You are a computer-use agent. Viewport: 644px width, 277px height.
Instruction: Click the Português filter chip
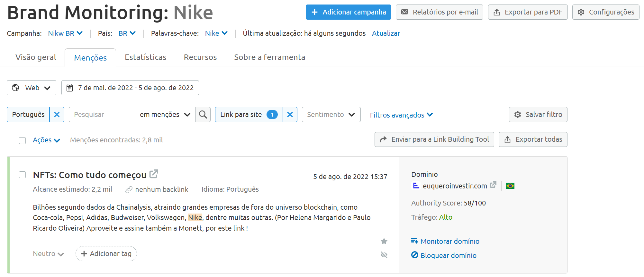28,115
